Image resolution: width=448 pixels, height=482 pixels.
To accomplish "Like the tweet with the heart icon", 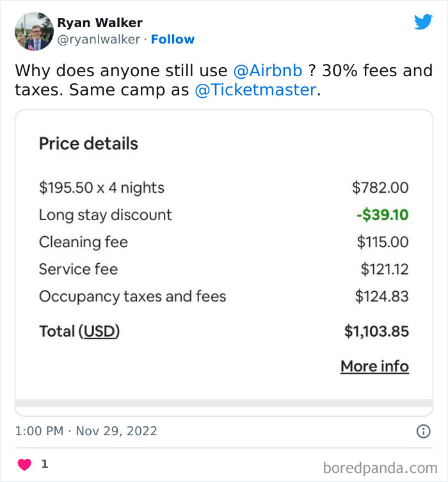I will [24, 465].
